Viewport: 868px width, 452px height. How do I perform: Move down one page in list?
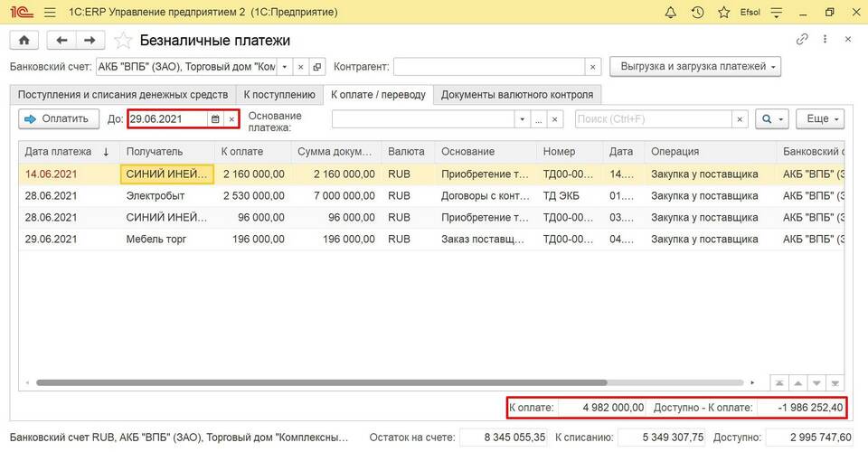pyautogui.click(x=816, y=383)
